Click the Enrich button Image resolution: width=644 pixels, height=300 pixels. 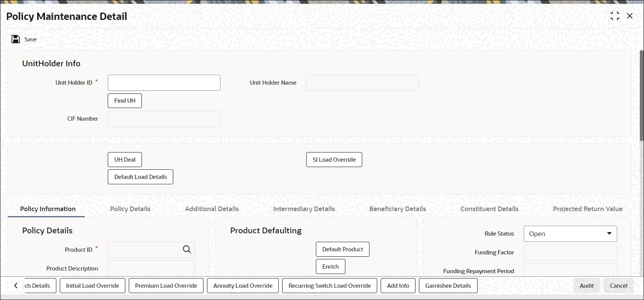(330, 267)
